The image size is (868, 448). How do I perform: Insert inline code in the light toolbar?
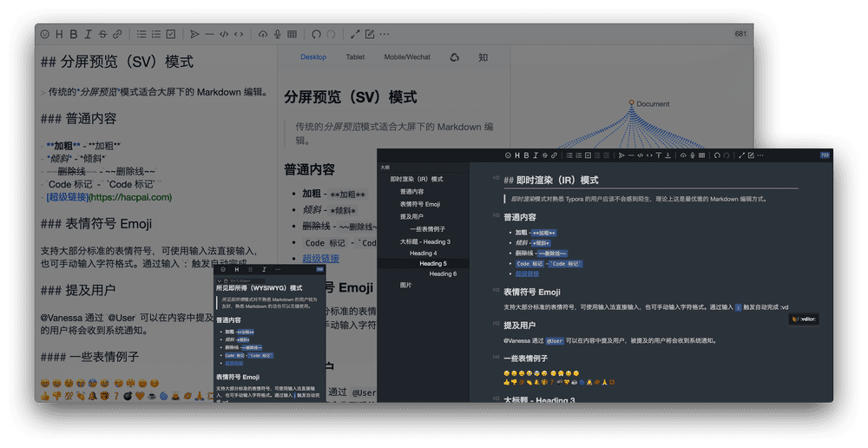pyautogui.click(x=239, y=35)
